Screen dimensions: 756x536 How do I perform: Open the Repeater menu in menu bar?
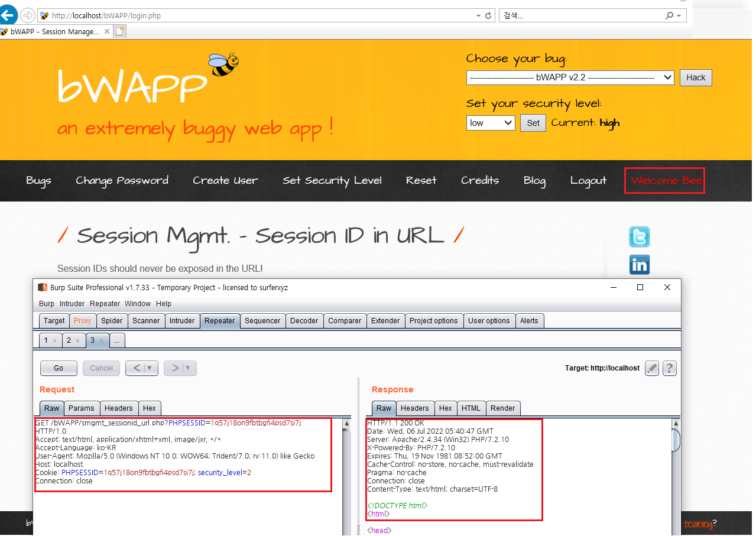pos(105,304)
